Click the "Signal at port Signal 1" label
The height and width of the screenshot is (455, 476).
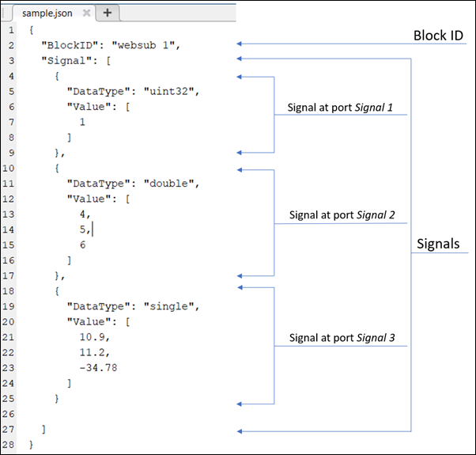(341, 107)
